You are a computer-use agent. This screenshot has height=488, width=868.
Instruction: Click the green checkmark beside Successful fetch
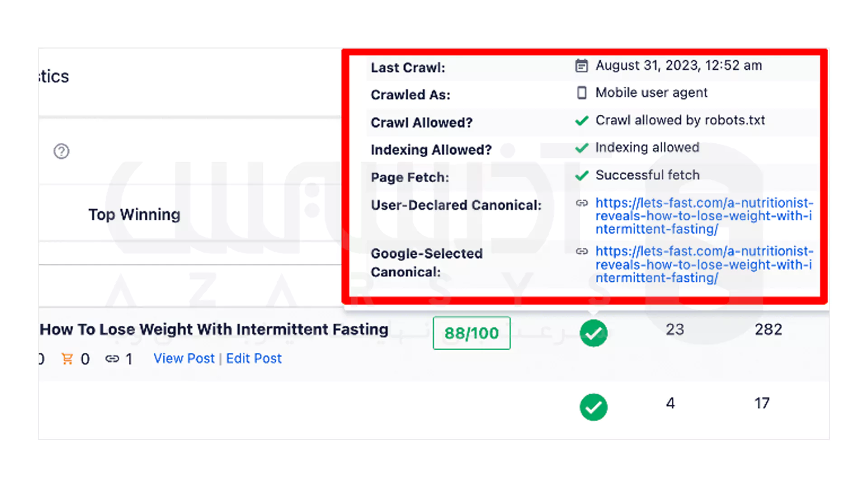[582, 175]
